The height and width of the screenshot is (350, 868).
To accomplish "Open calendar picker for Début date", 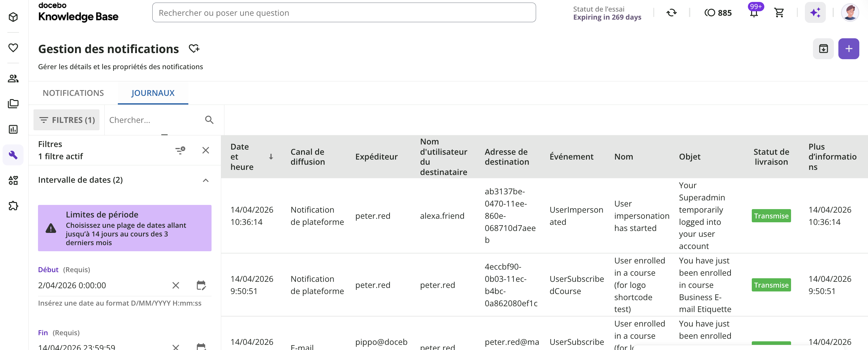I will tap(201, 285).
